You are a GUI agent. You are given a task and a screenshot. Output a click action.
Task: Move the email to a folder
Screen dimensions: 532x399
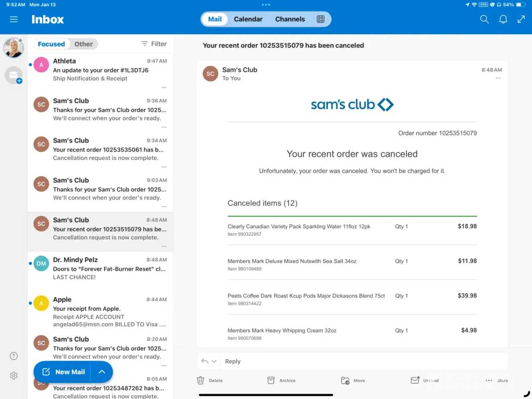coord(345,380)
